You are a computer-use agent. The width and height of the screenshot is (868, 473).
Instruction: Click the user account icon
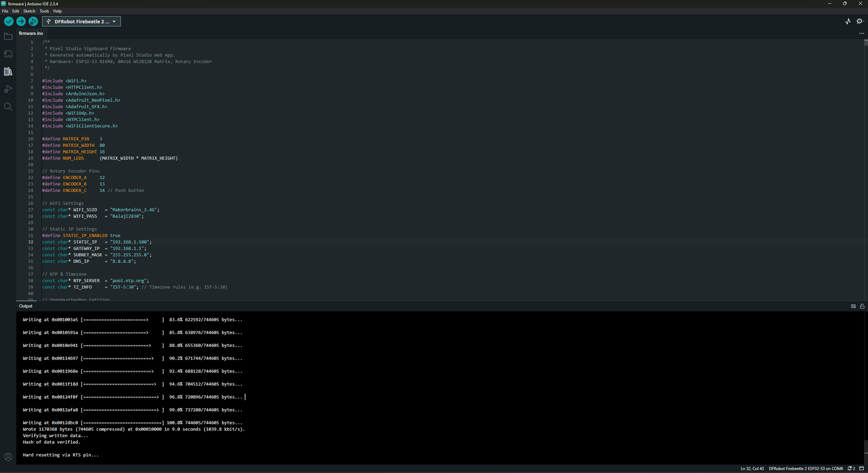(x=8, y=457)
